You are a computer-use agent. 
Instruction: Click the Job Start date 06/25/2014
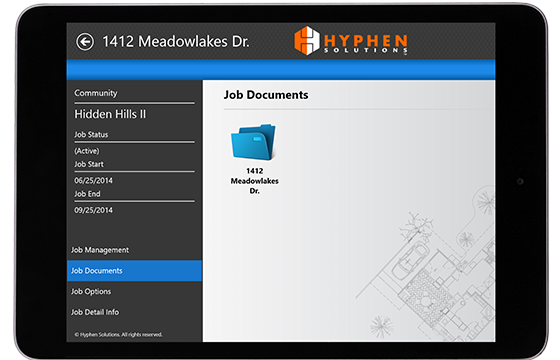pos(93,181)
